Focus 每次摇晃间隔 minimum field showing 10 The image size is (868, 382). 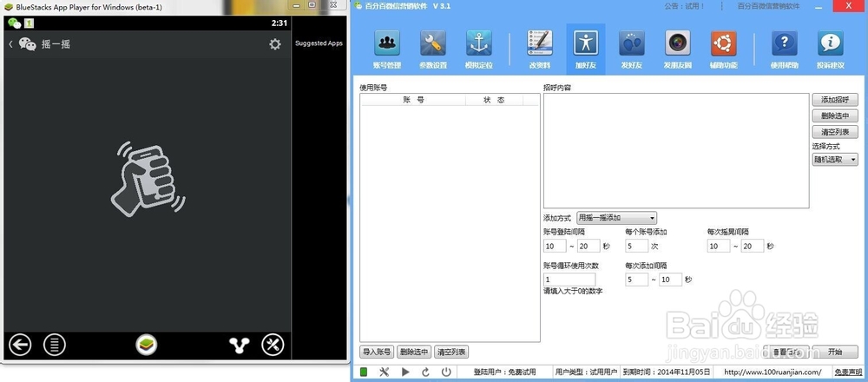coord(719,246)
